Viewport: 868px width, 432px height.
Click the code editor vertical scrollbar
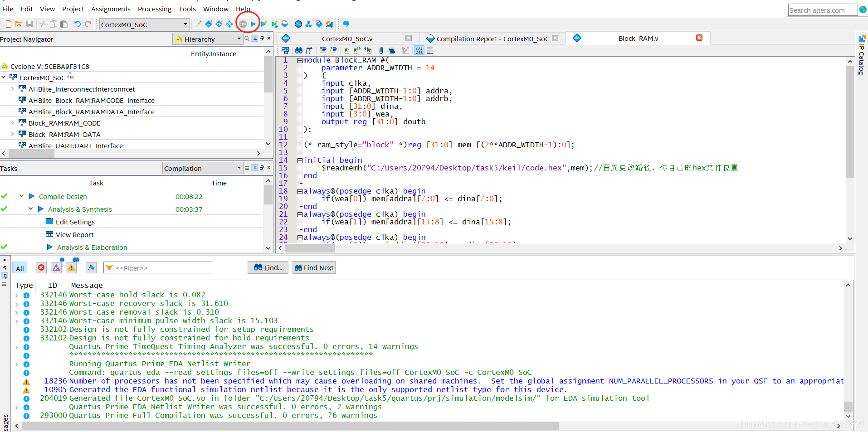[850, 122]
